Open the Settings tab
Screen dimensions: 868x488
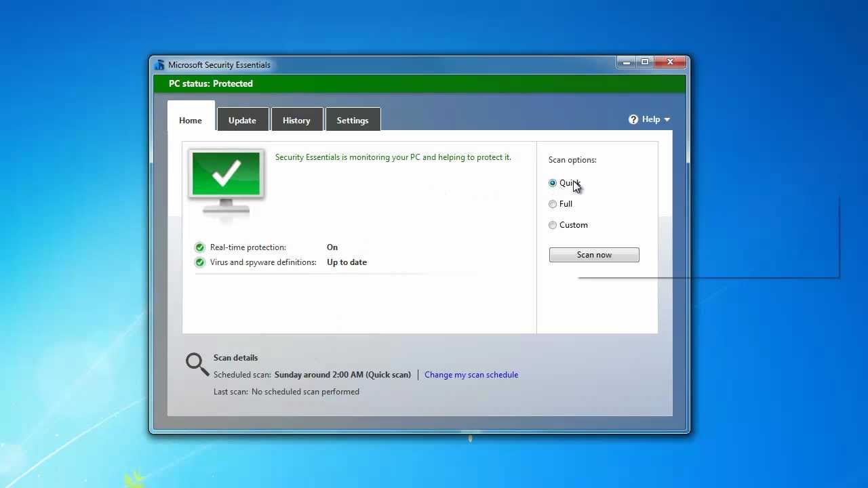(353, 120)
